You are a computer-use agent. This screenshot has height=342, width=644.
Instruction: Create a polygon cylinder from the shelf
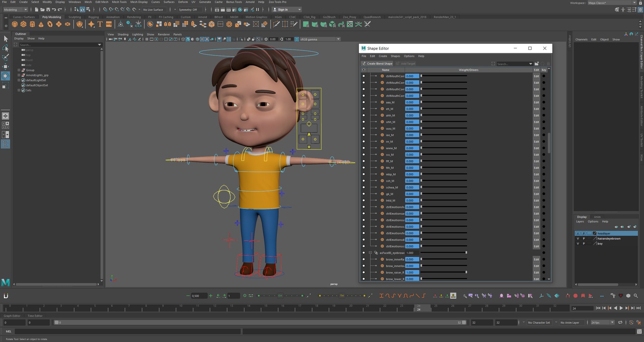click(x=32, y=24)
